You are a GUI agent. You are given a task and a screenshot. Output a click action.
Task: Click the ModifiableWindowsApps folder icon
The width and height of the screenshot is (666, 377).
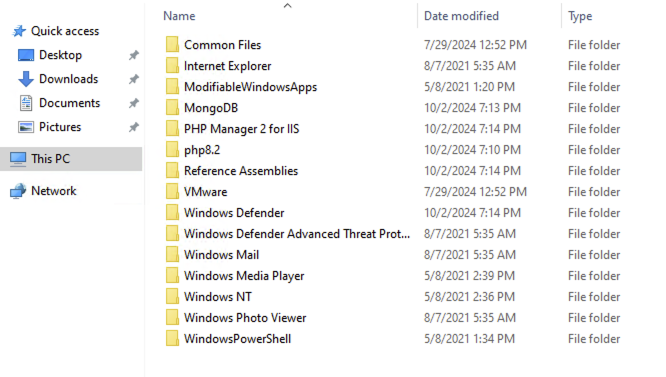click(172, 87)
